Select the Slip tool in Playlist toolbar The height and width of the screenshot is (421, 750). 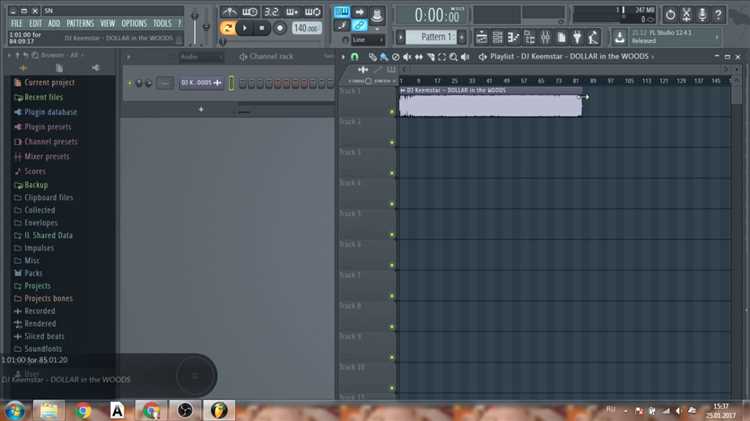point(419,57)
